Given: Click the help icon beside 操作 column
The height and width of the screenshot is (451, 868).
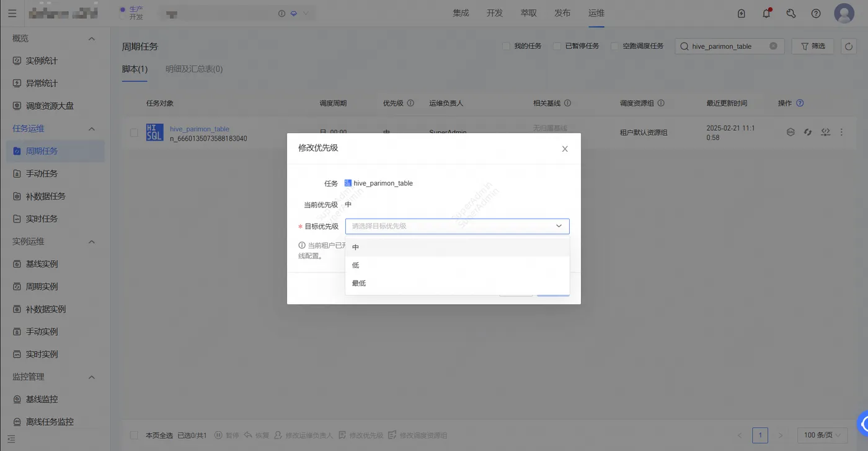Looking at the screenshot, I should [800, 103].
